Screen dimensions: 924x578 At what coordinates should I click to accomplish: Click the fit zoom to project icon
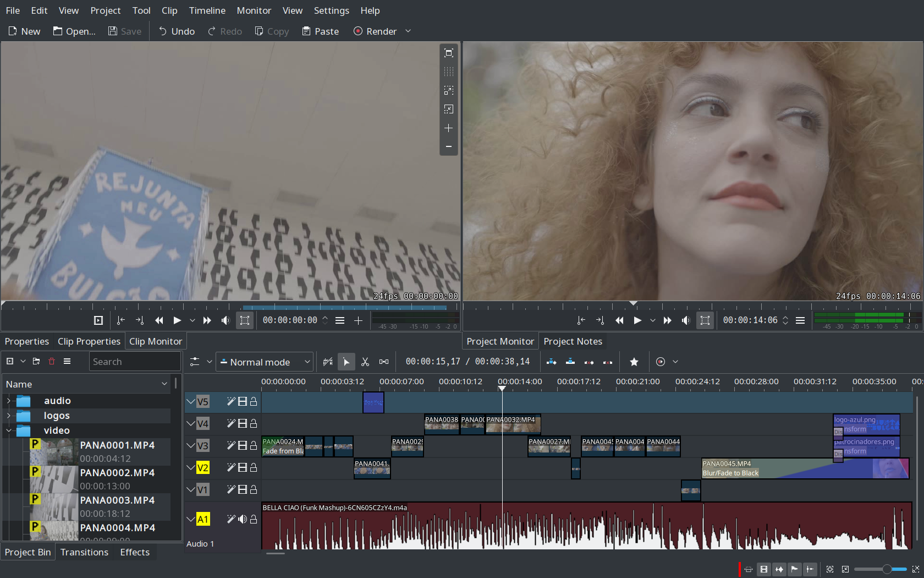(x=830, y=569)
